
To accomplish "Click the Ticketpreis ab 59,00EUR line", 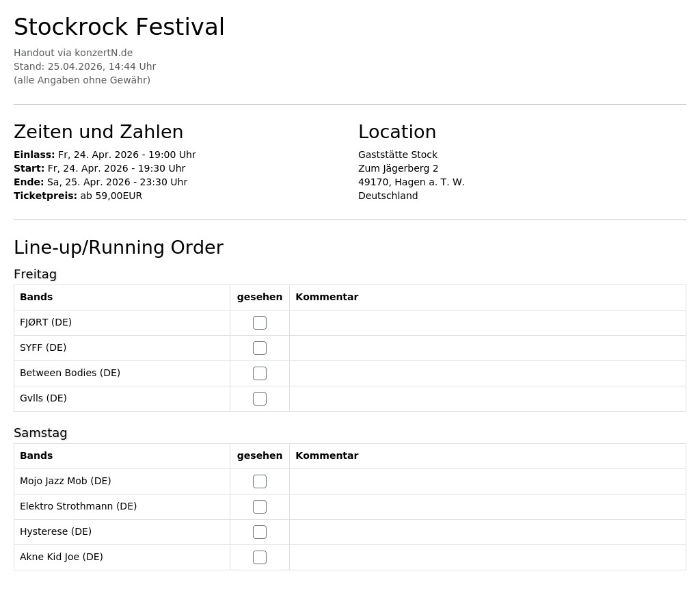I will pos(78,196).
